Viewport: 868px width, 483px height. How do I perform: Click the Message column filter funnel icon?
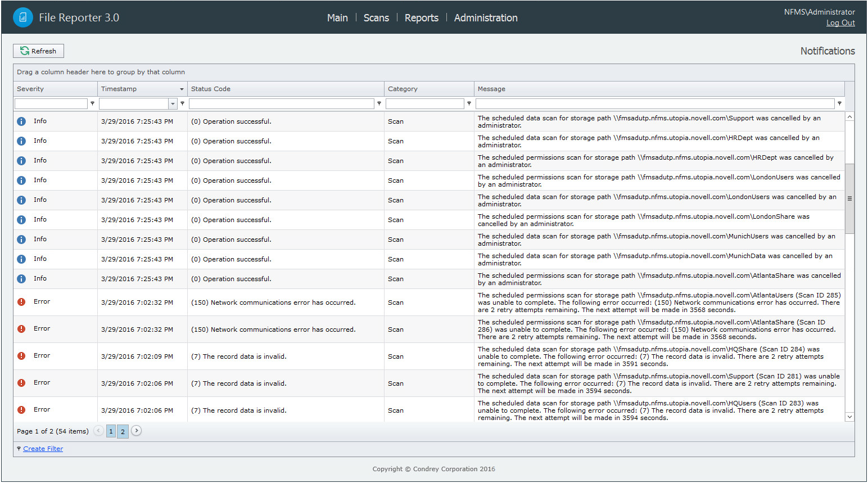tap(839, 103)
